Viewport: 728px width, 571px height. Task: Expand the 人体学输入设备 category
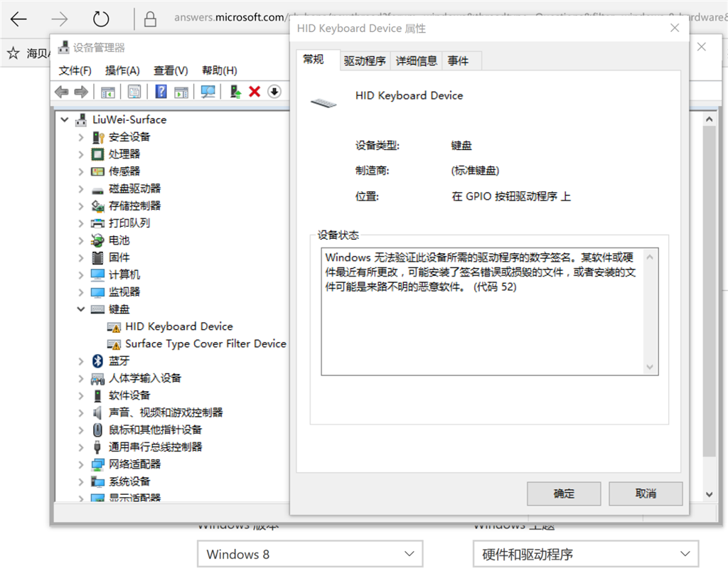(x=81, y=379)
